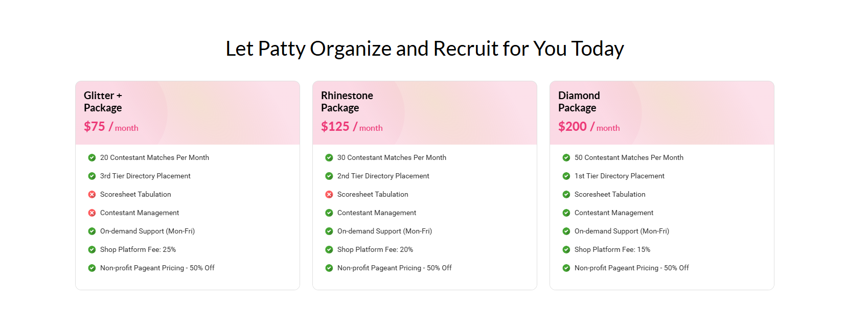Select the Rhinestone Package title
Screen dimensions: 868x326
[347, 102]
